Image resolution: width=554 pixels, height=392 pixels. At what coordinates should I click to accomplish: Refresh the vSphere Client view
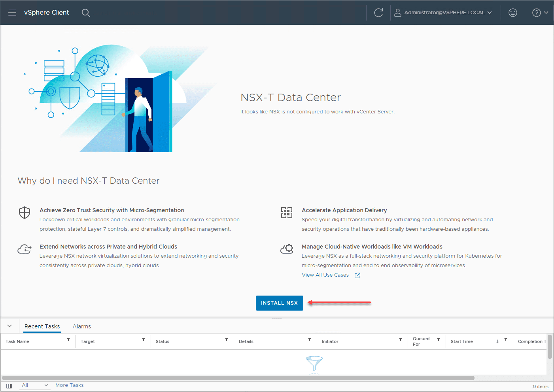[x=378, y=13]
